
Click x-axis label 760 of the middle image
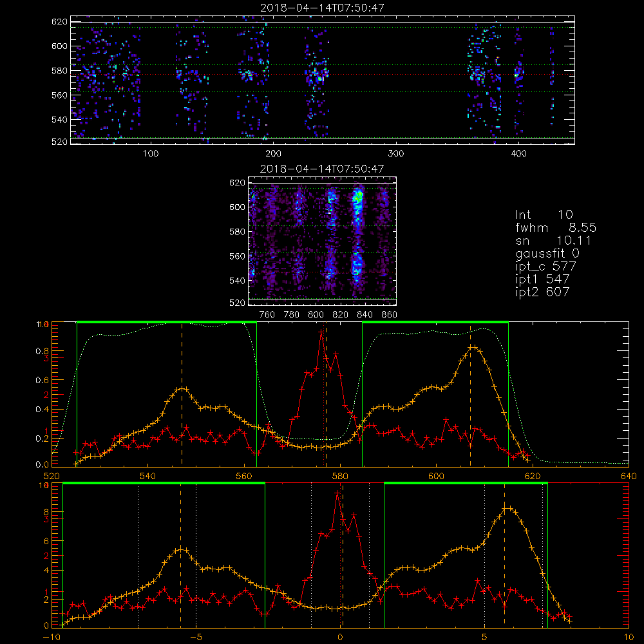(x=267, y=315)
